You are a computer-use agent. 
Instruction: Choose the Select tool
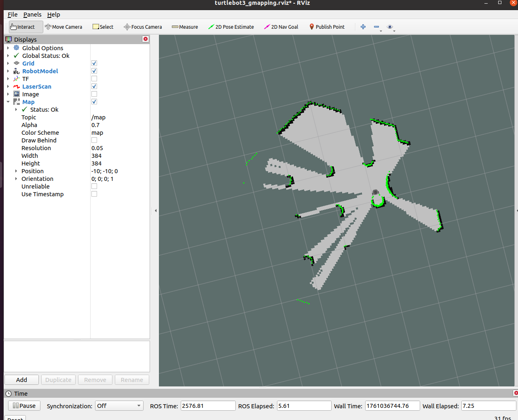[x=103, y=27]
